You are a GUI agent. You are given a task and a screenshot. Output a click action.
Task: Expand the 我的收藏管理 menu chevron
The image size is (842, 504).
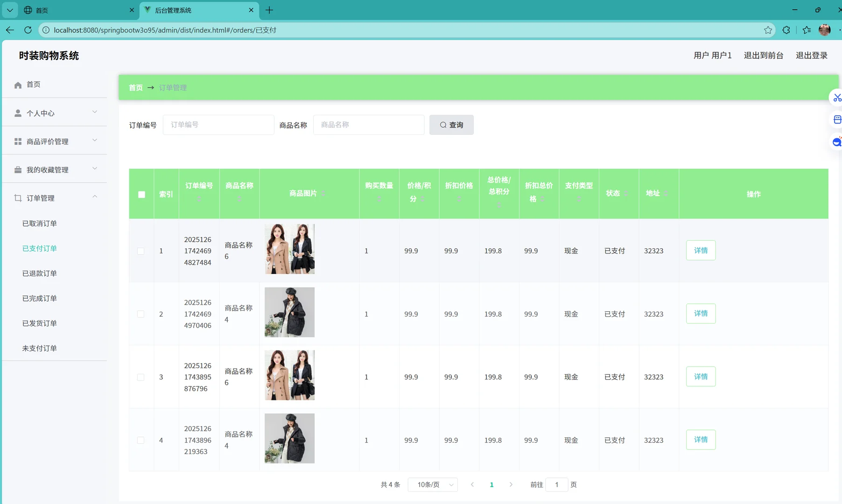[95, 168]
